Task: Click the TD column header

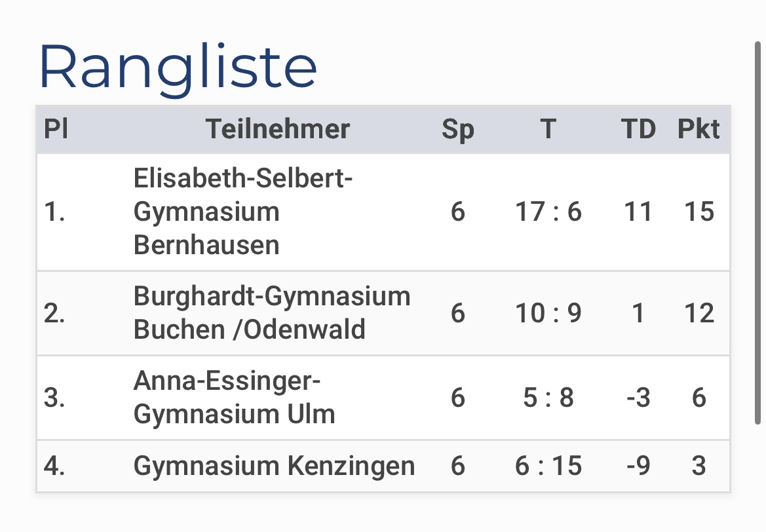Action: coord(638,130)
